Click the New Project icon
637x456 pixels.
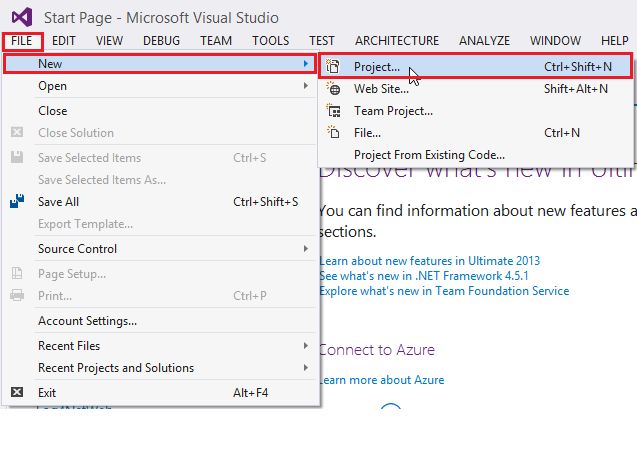click(x=334, y=67)
